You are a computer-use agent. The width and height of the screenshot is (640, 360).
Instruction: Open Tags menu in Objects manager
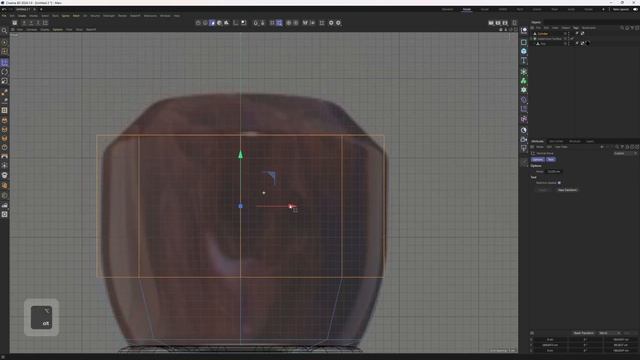pyautogui.click(x=576, y=28)
